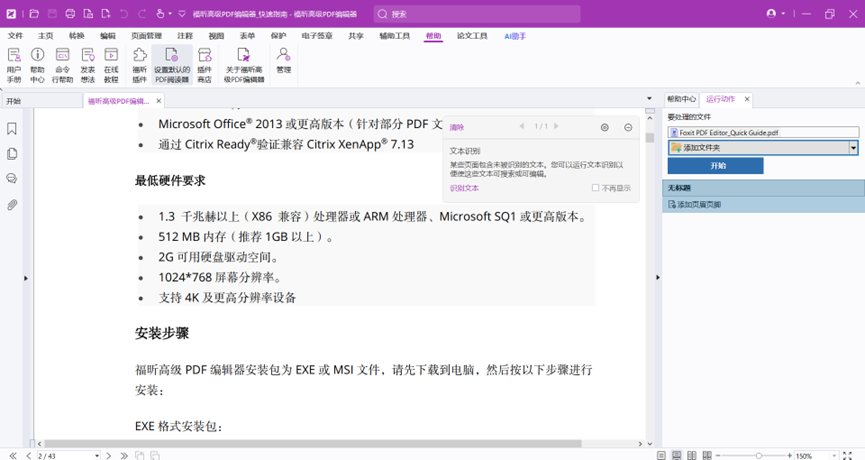
Task: Check the 不再显示 (don't show again) checkbox
Action: [595, 188]
